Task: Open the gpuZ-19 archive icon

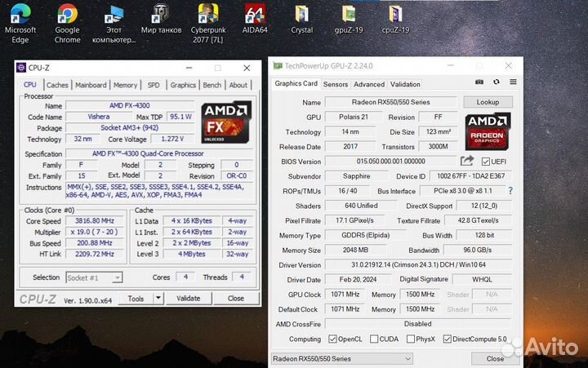Action: tap(349, 19)
